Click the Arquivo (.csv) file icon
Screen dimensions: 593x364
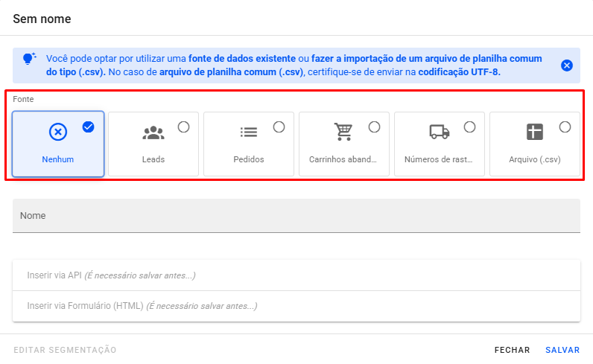click(x=535, y=132)
